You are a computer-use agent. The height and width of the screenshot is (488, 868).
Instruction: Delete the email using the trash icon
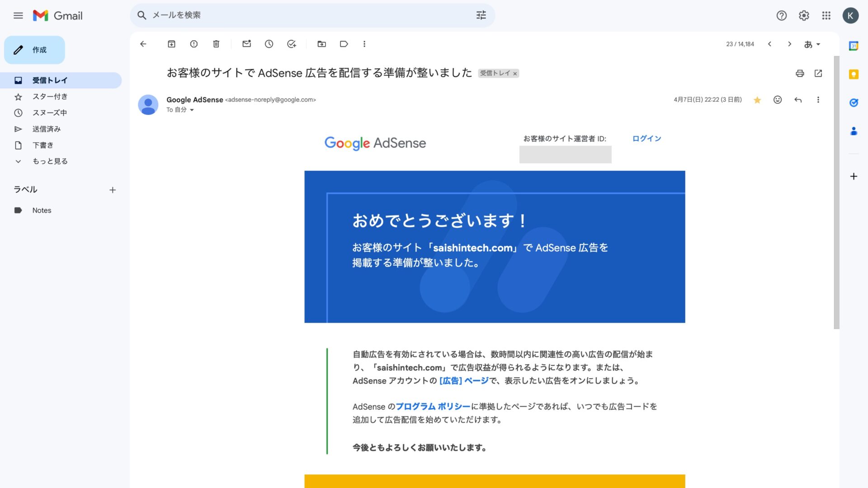coord(216,44)
